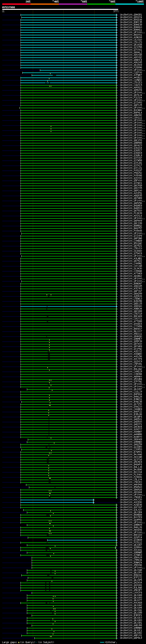
Task: Choose the UniRef100_Q5XUB4 label
Action: point(131,379)
